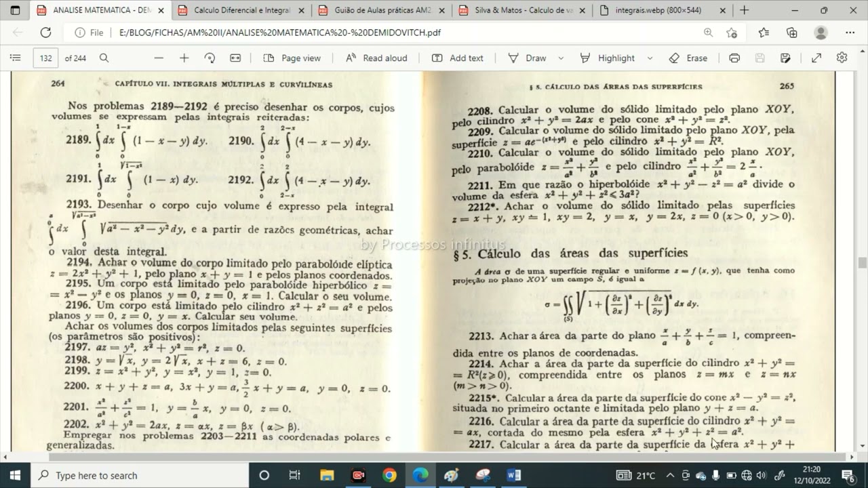Screen dimensions: 868x488
Task: Click the Save icon in PDF toolbar
Action: (760, 58)
